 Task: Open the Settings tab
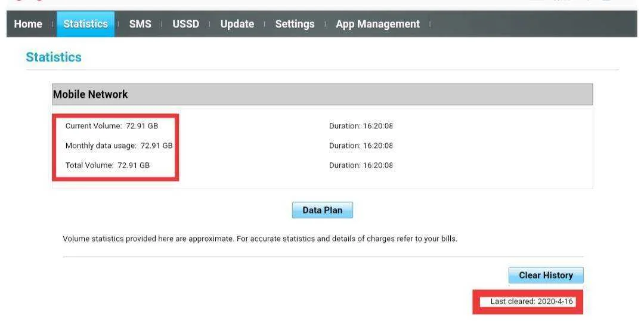[x=295, y=24]
